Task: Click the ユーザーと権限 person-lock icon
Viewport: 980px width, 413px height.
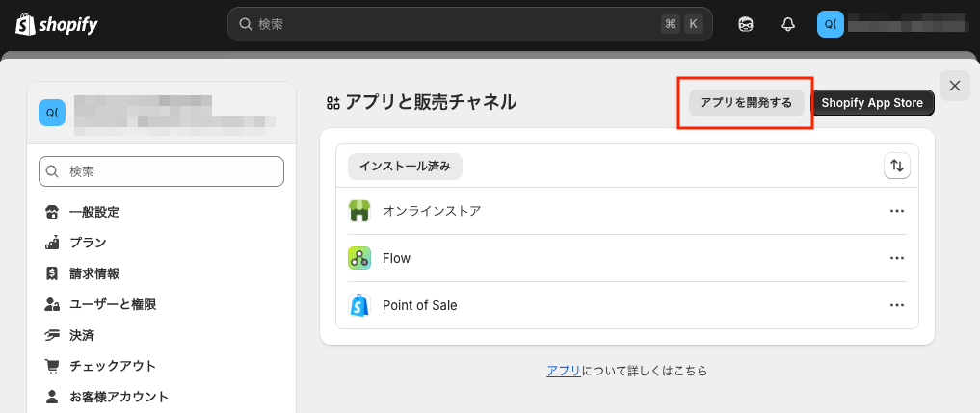Action: [x=52, y=304]
